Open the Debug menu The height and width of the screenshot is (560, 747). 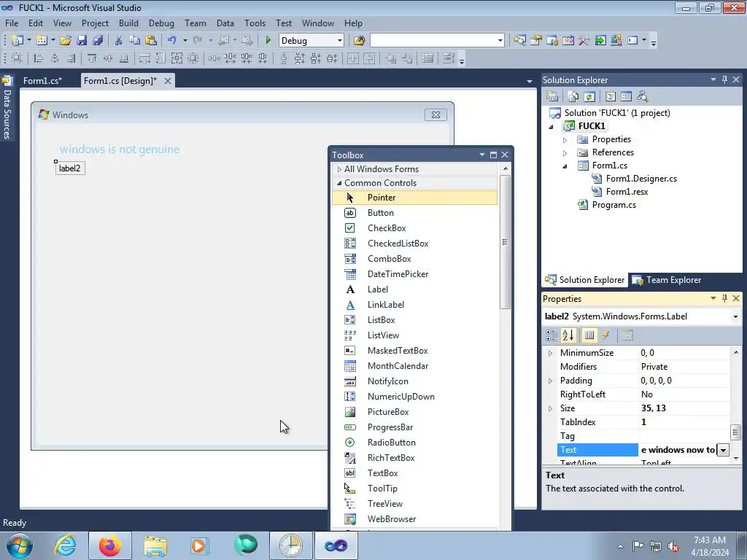[161, 23]
